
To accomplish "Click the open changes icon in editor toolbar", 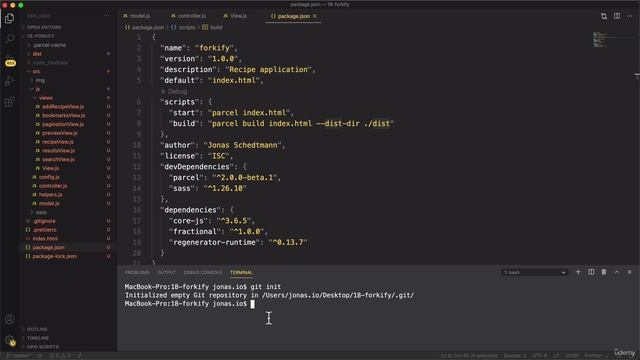I will click(604, 16).
